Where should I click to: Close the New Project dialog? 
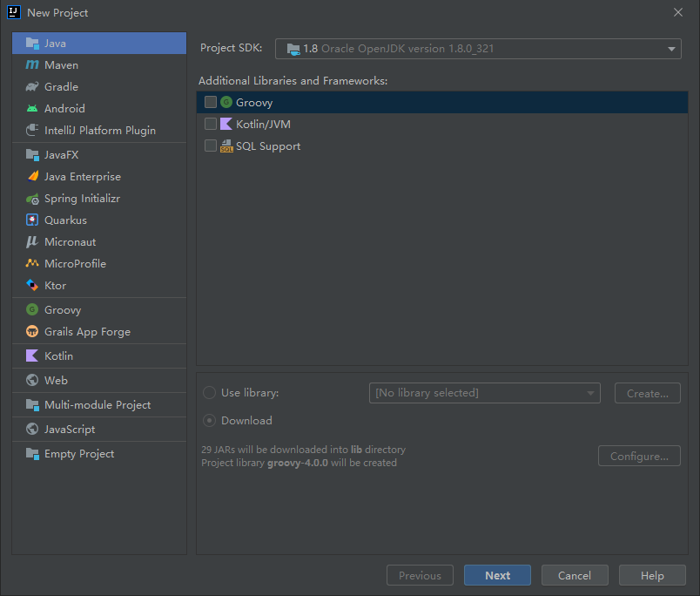tap(678, 12)
